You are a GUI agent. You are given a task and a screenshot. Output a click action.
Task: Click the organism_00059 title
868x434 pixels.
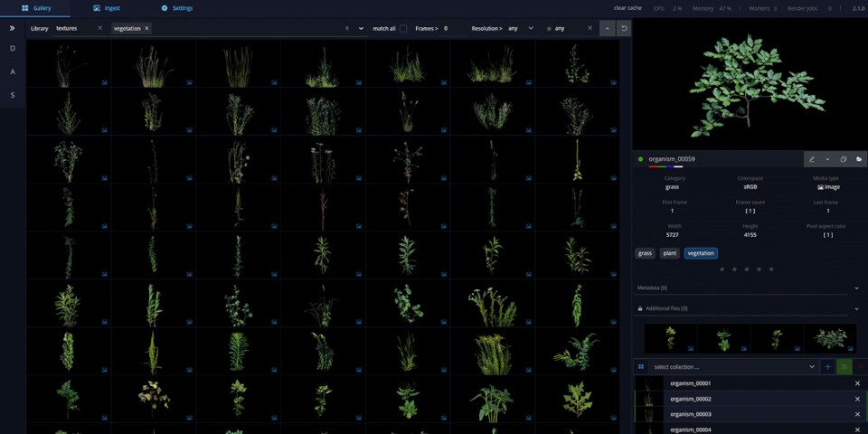[672, 159]
